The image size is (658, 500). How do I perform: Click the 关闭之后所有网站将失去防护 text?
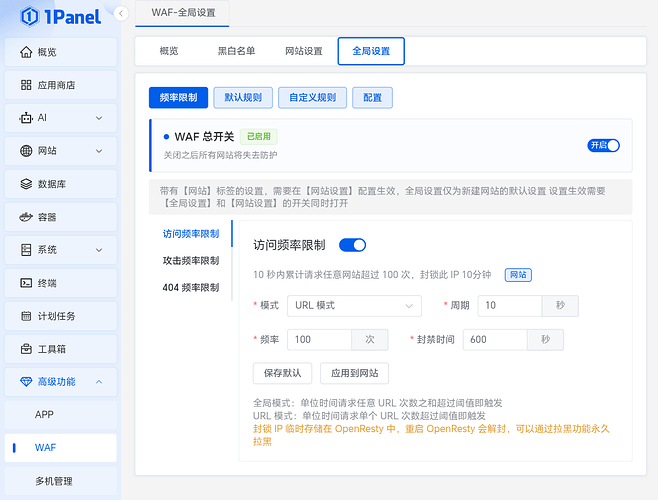pos(220,155)
